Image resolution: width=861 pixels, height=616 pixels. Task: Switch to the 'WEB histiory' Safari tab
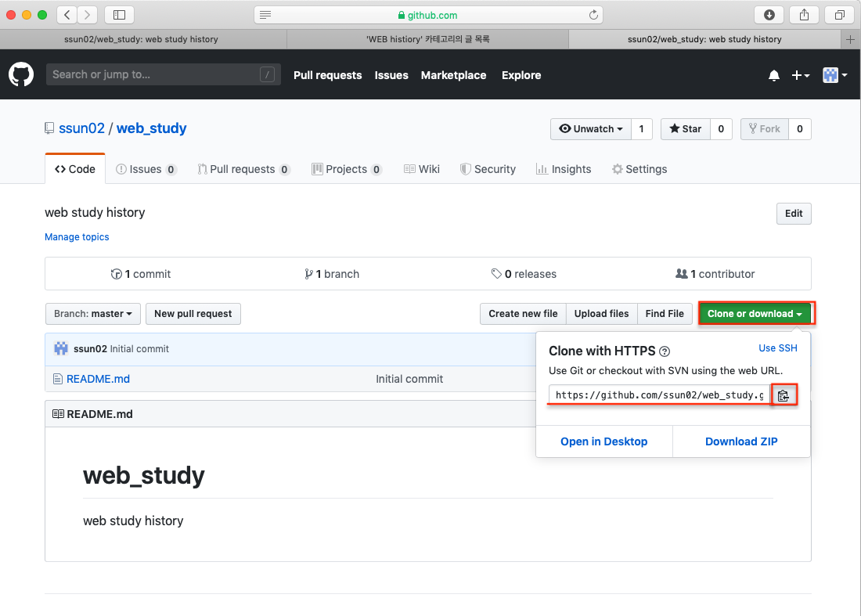(427, 40)
